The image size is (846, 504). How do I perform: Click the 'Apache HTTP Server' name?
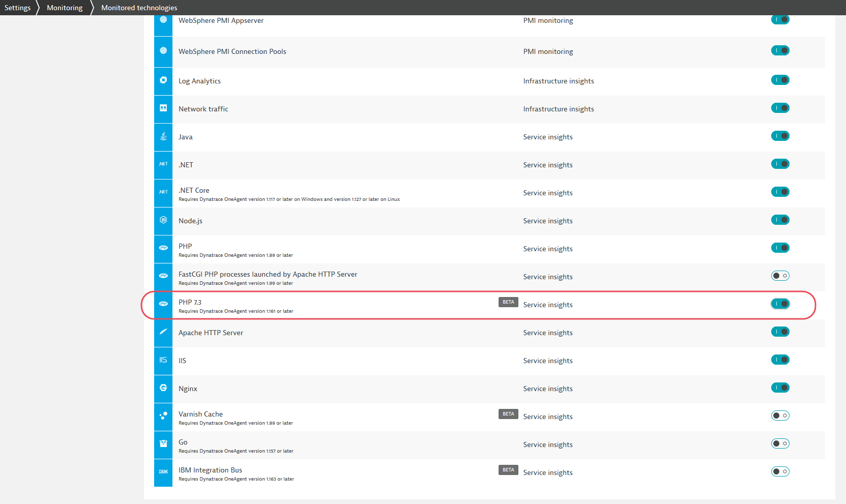coord(211,333)
